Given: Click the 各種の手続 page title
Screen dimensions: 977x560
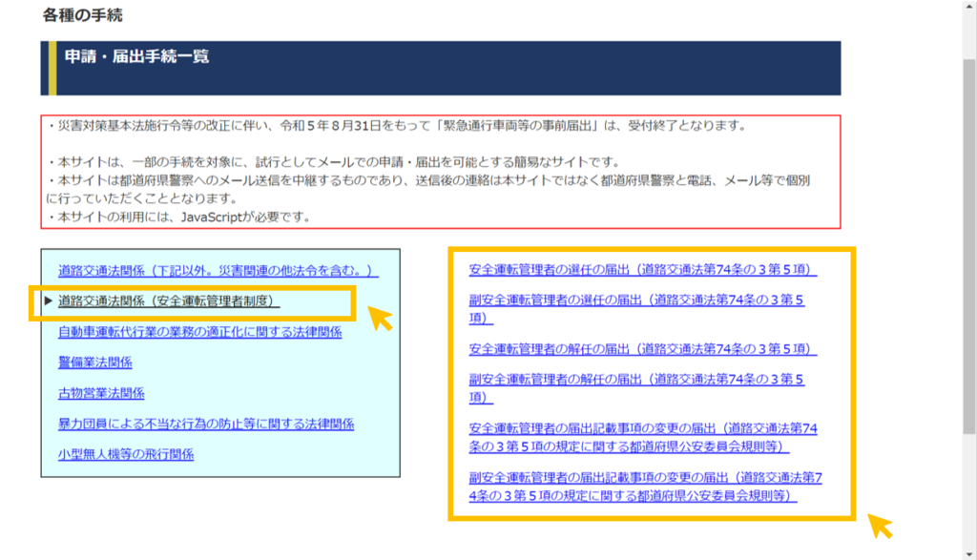Looking at the screenshot, I should pyautogui.click(x=82, y=15).
